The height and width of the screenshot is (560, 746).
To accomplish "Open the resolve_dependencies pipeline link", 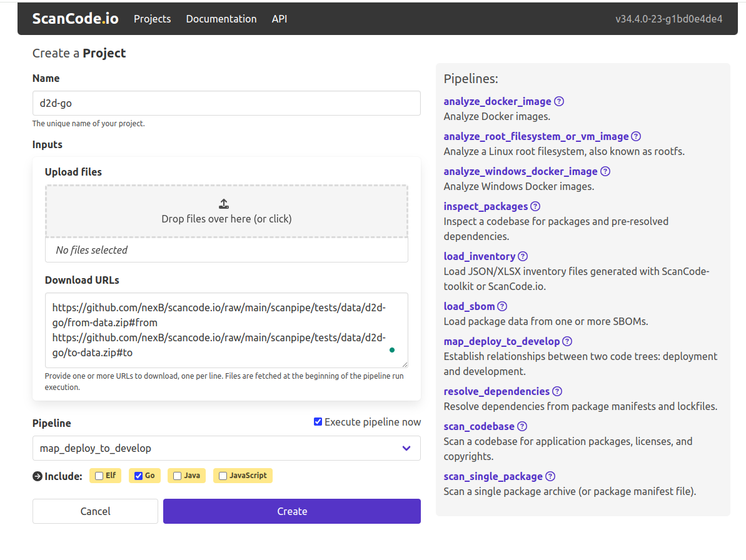I will click(496, 391).
